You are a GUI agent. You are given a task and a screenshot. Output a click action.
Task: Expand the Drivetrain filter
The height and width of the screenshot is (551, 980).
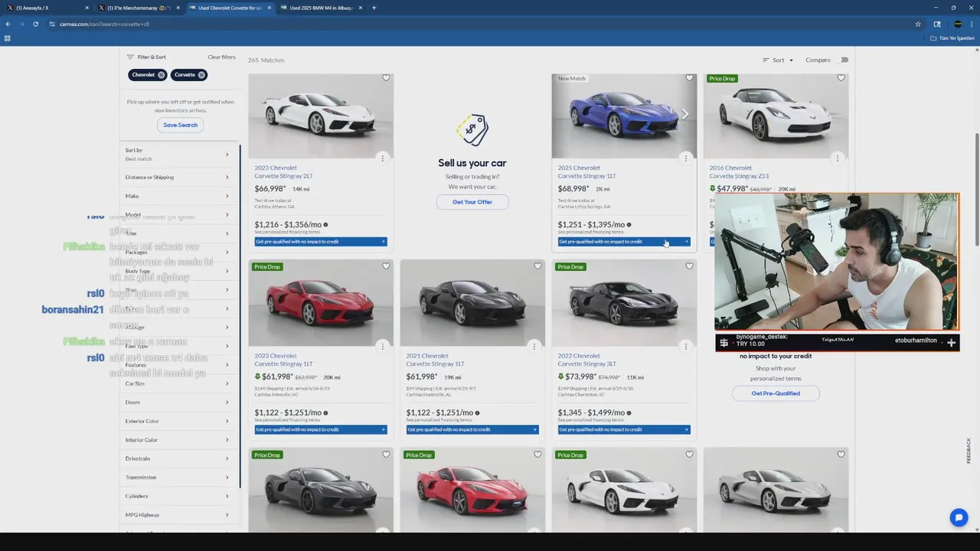click(180, 458)
